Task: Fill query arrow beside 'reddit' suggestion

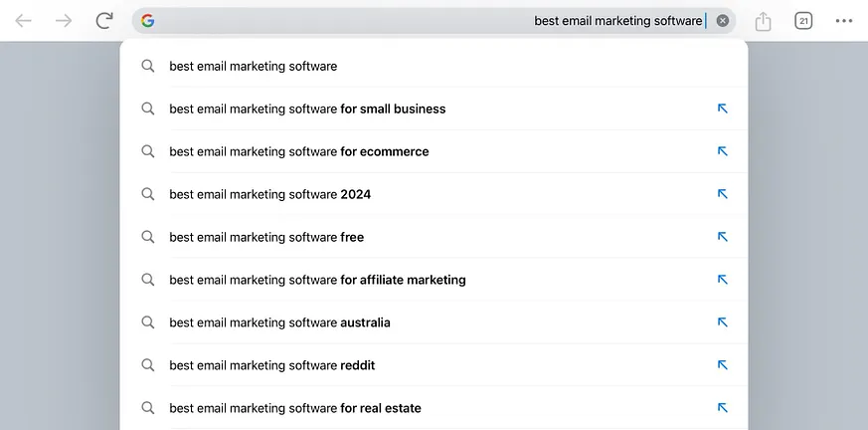Action: 723,365
